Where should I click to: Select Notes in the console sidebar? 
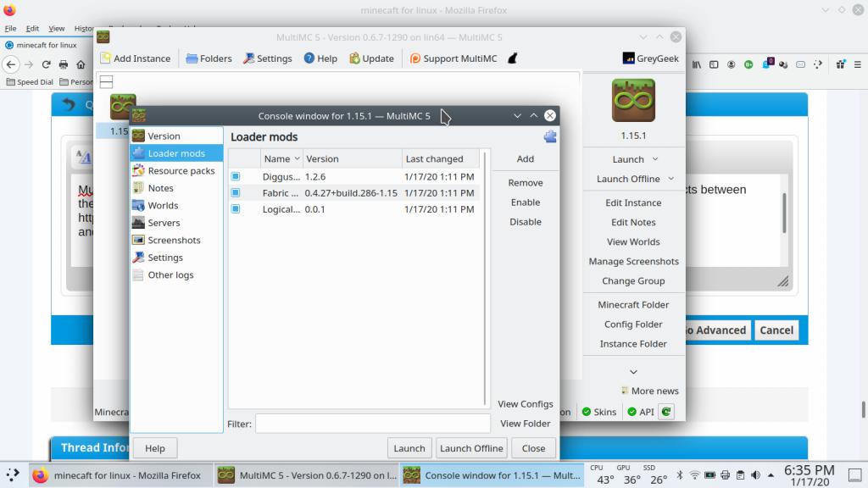coord(160,188)
